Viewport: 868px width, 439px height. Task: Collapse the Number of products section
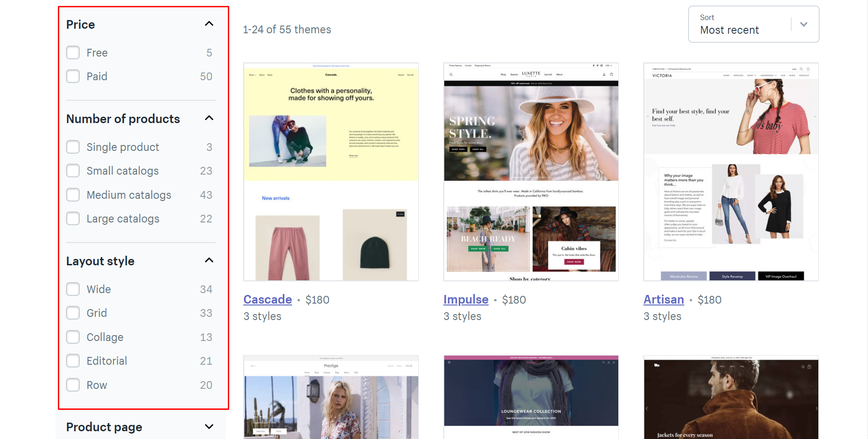pyautogui.click(x=209, y=118)
